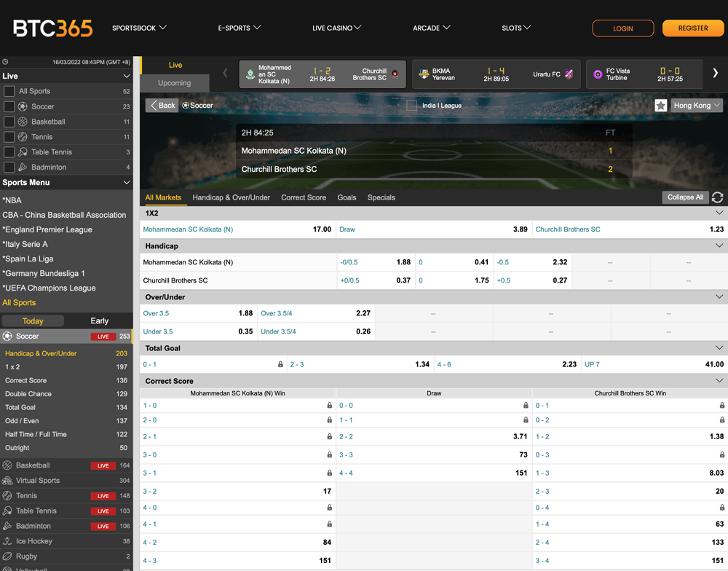The image size is (728, 571).
Task: Open England Premier League link
Action: [47, 229]
